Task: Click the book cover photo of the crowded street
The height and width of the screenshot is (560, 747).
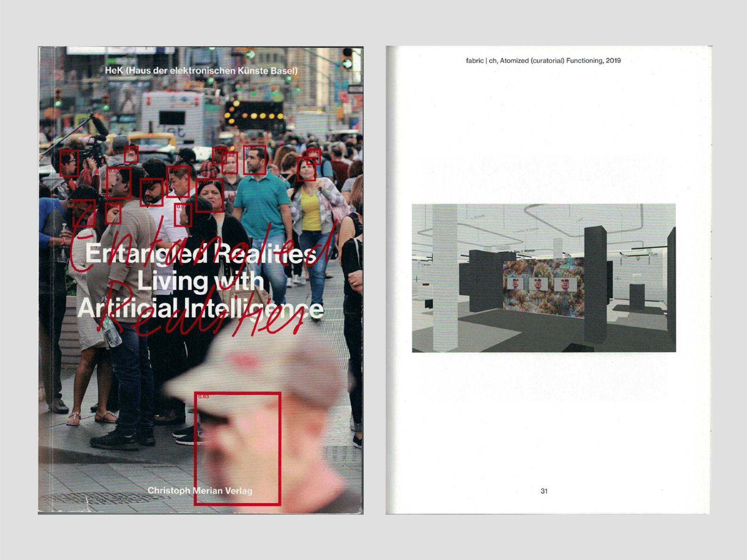Action: point(201,280)
